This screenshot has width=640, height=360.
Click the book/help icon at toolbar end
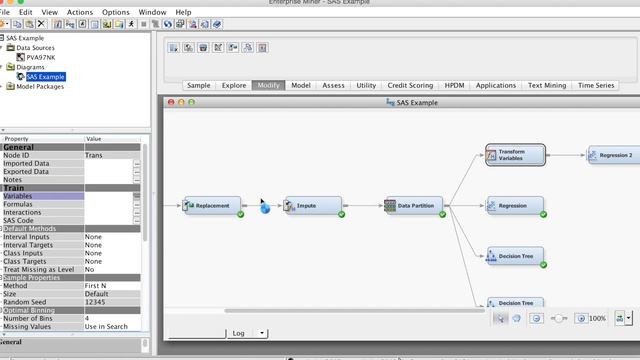[x=217, y=24]
